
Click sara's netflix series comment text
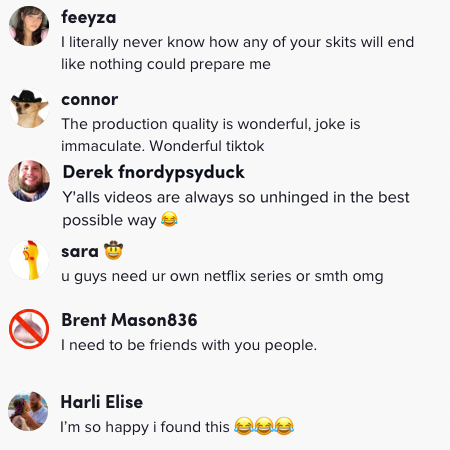(x=222, y=276)
